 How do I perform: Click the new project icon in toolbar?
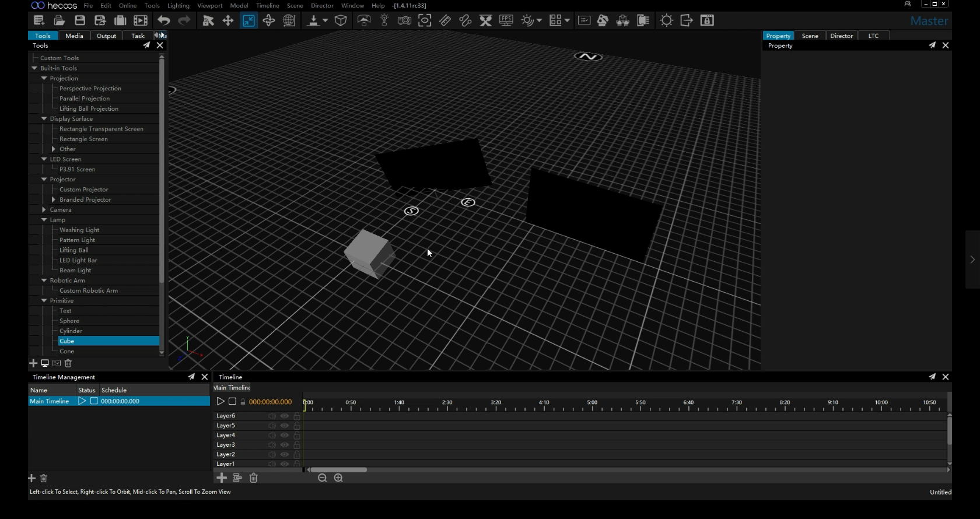click(39, 20)
